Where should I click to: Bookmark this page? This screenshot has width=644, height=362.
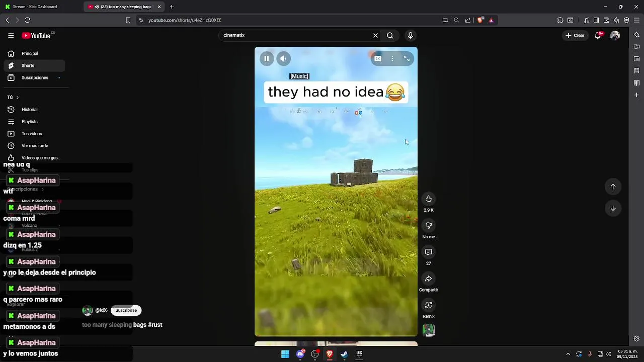point(128,20)
